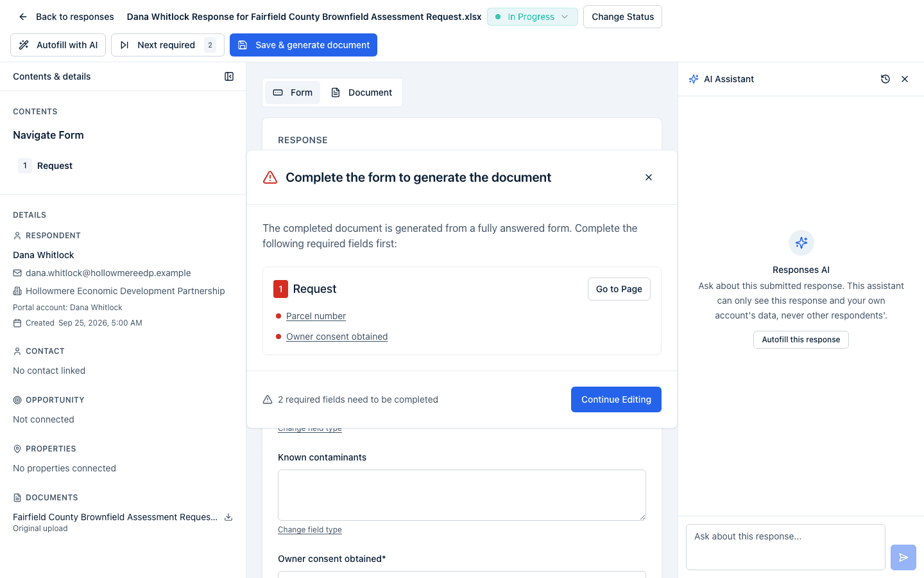The width and height of the screenshot is (924, 578).
Task: Click the No contact linked text
Action: tap(49, 371)
